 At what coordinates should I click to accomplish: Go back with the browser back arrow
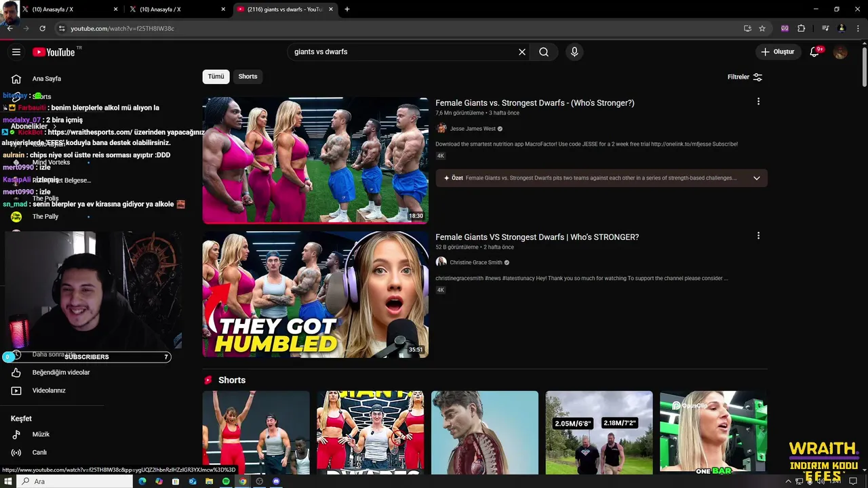tap(9, 28)
